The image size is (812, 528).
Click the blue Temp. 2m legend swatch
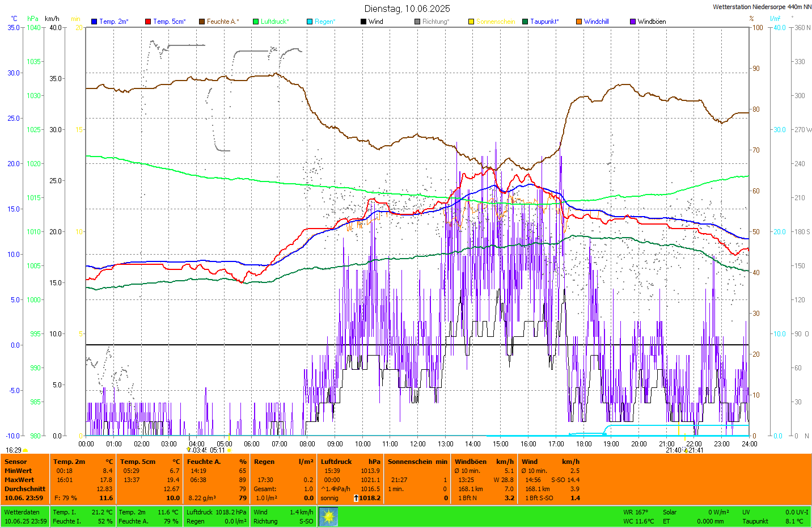[94, 22]
